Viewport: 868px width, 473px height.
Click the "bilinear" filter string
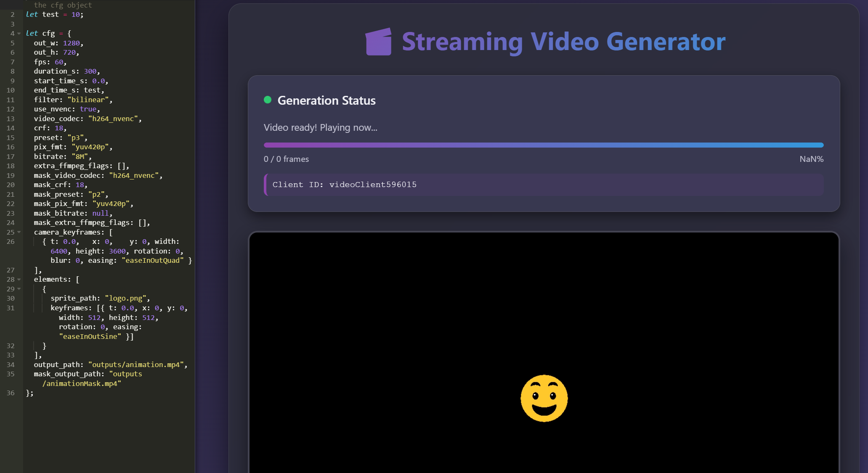point(88,100)
